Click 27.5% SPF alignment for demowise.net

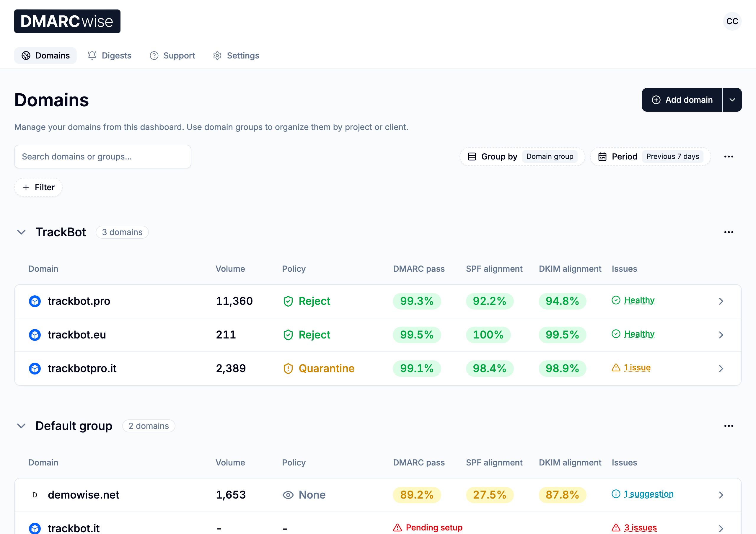tap(490, 495)
